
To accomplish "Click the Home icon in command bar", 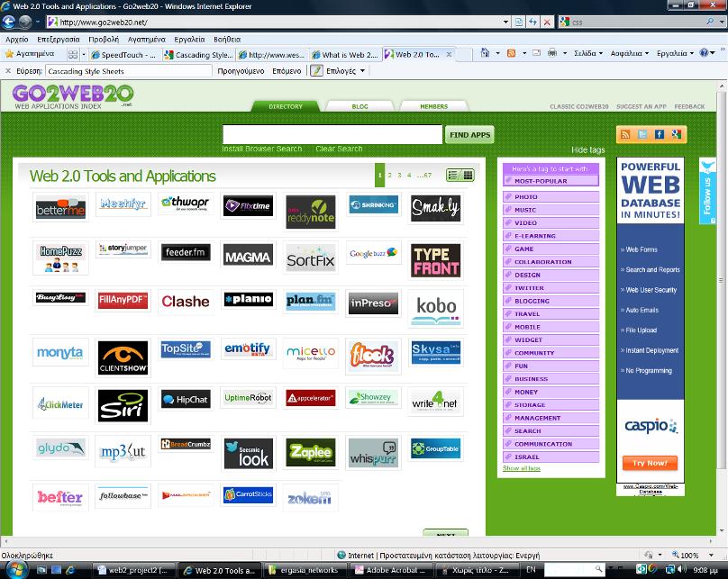I will pos(485,53).
